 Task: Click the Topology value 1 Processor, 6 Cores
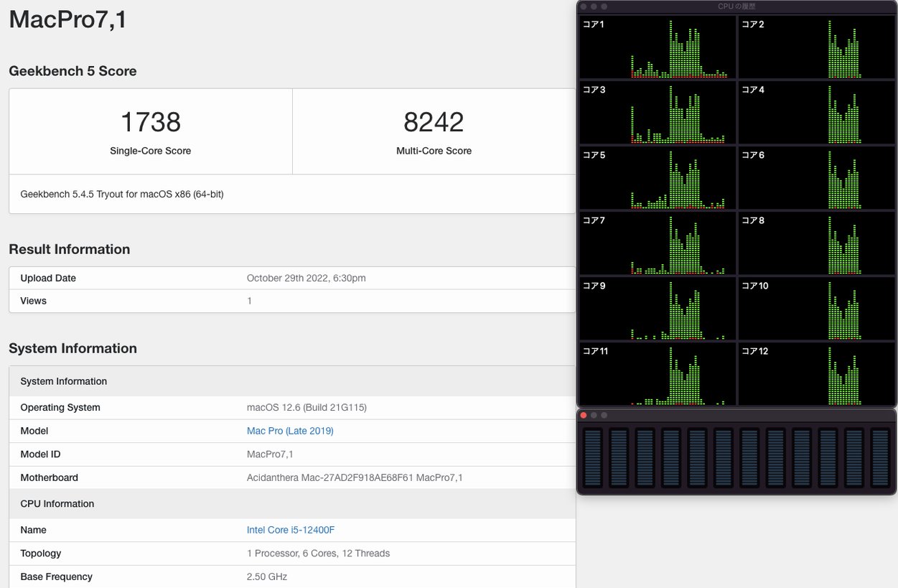click(x=318, y=554)
